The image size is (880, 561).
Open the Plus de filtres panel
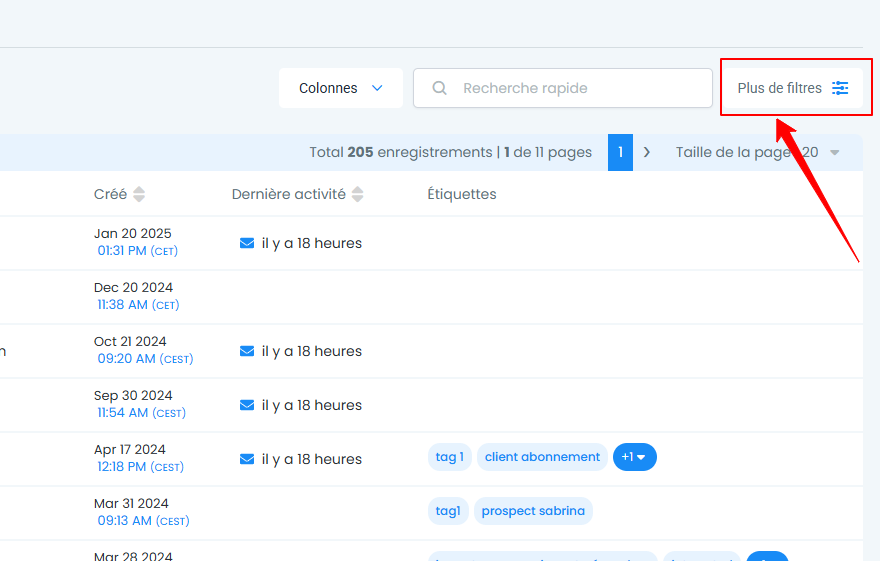tap(792, 88)
